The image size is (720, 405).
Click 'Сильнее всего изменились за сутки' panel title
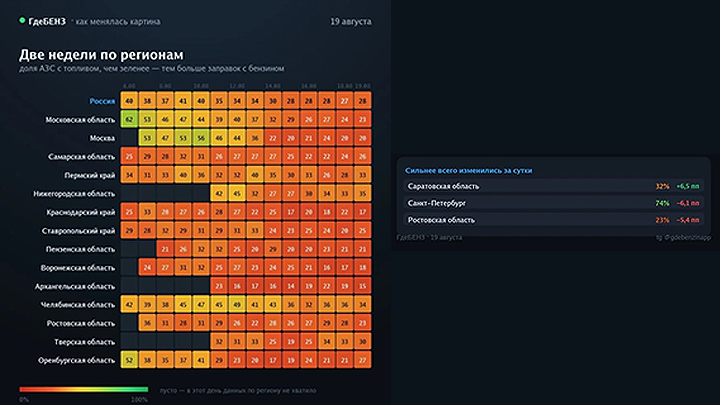click(x=468, y=170)
